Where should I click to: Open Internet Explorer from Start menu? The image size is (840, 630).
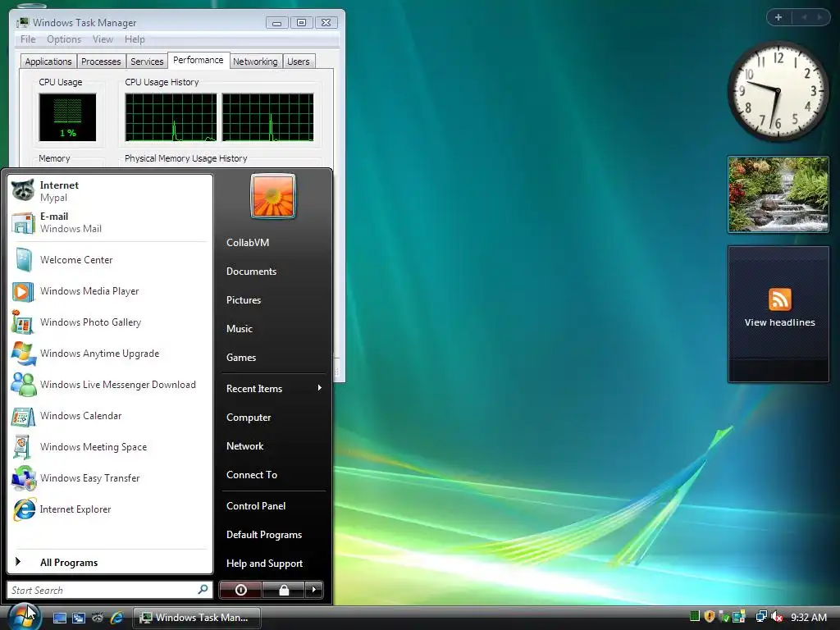110,509
